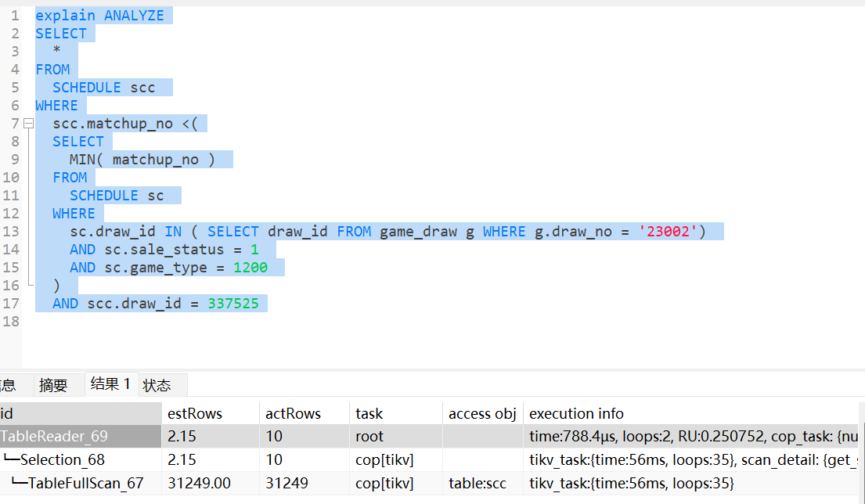Select the TableFullScan_67 plan node
The image size is (865, 504).
(85, 484)
